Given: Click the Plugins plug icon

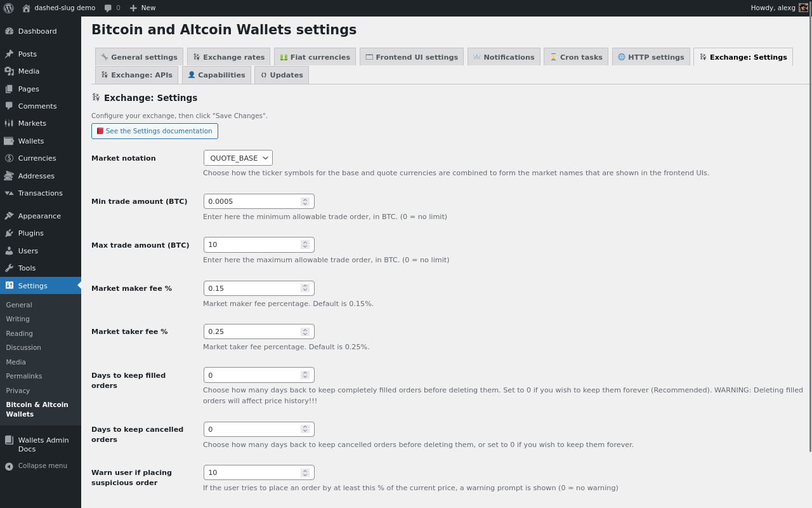Looking at the screenshot, I should click(9, 233).
